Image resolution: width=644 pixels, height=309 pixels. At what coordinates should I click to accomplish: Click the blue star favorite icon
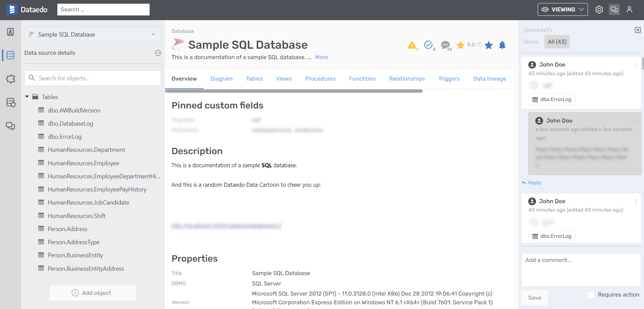coord(489,45)
